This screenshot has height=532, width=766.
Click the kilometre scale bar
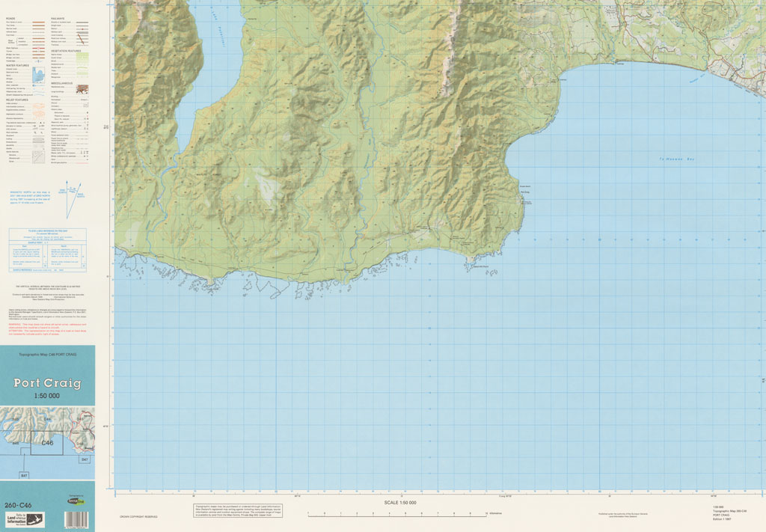pyautogui.click(x=396, y=513)
